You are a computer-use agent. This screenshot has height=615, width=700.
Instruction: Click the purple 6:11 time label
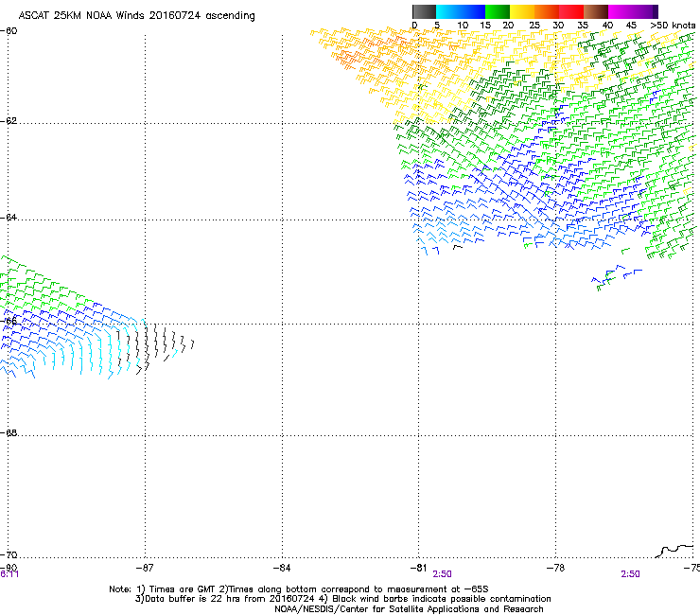(x=9, y=574)
